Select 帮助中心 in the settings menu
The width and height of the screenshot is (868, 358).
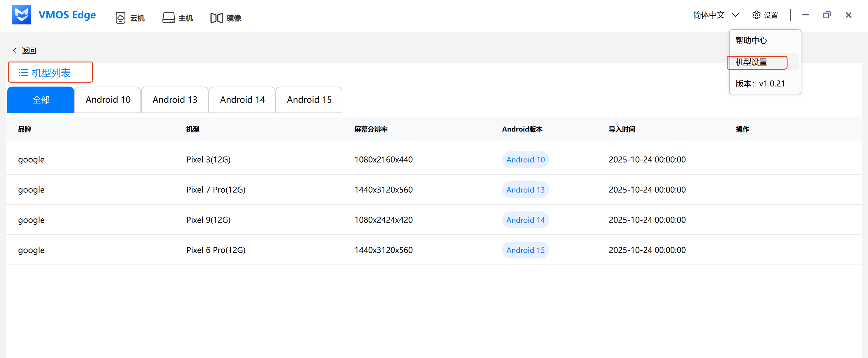[x=751, y=40]
